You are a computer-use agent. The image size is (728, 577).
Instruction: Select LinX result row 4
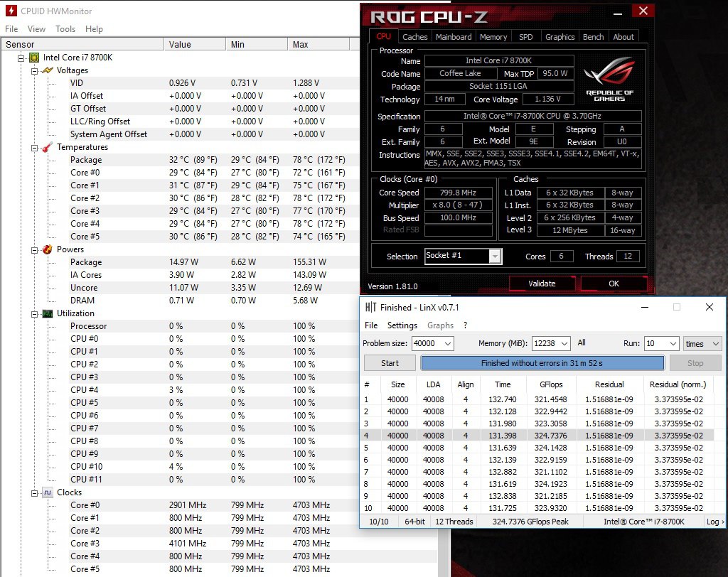tap(539, 436)
